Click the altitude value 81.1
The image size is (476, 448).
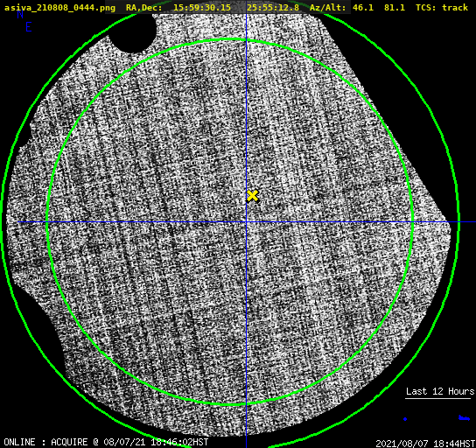pyautogui.click(x=395, y=7)
